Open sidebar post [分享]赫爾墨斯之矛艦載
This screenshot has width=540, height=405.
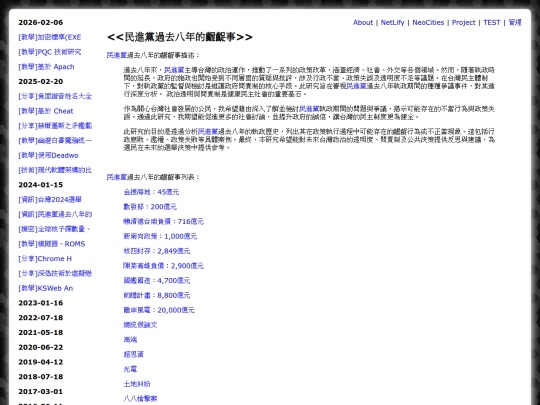point(55,126)
